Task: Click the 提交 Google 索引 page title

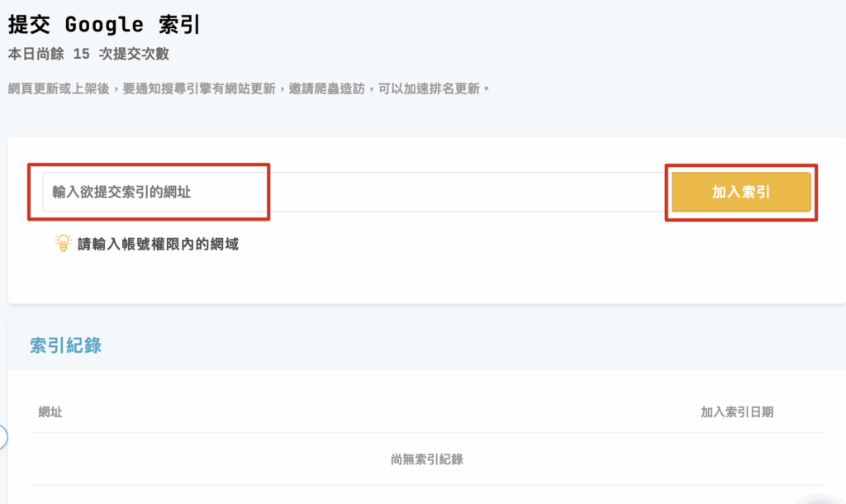Action: coord(104,25)
